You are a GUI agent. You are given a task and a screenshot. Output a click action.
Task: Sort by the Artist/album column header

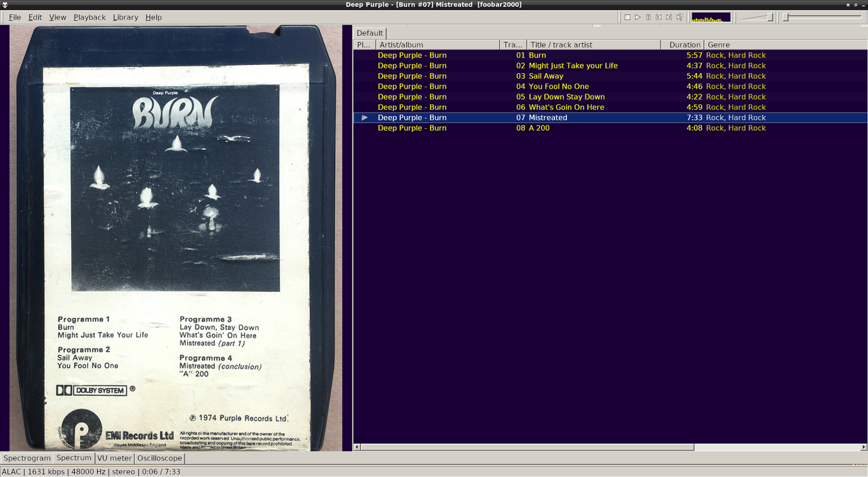[437, 45]
